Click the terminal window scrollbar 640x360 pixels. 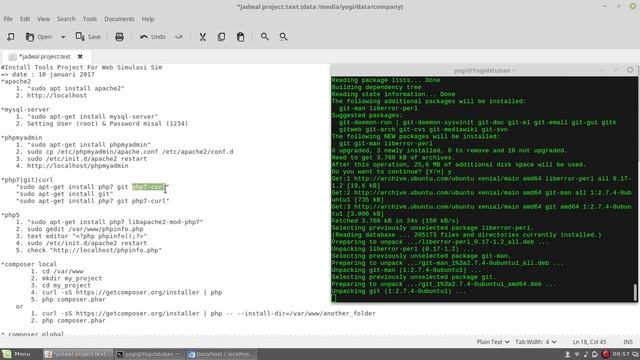point(635,292)
